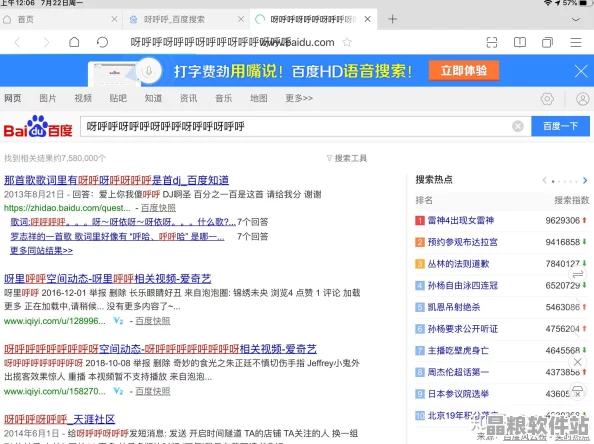Click the address bar URL field
Image resolution: width=594 pixels, height=444 pixels.
click(x=232, y=42)
